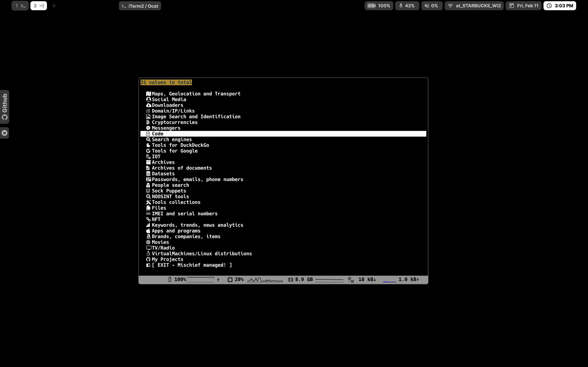
Task: Click the Github sidebar tab
Action: pos(5,107)
